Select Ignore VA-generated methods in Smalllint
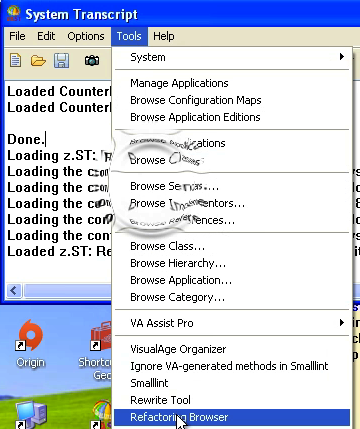The height and width of the screenshot is (429, 360). point(232,366)
